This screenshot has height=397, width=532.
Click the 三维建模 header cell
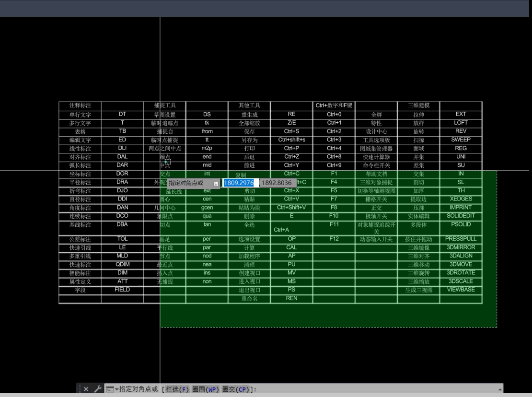418,105
